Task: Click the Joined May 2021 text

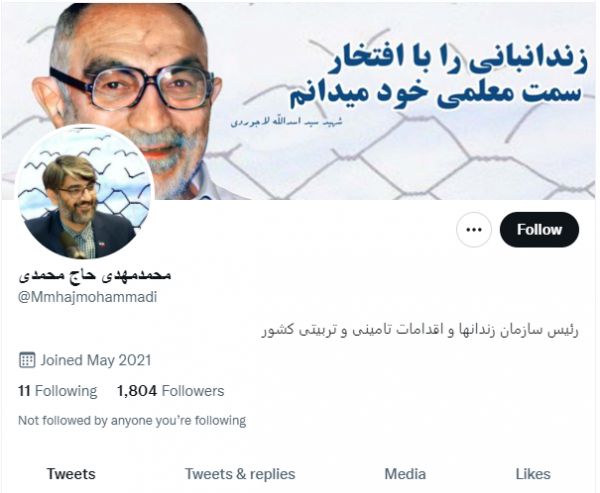Action: point(96,360)
